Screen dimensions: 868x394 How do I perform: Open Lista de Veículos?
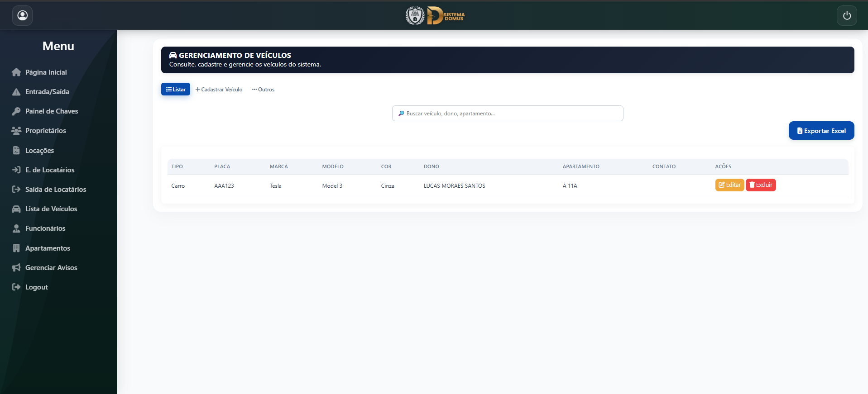[51, 209]
